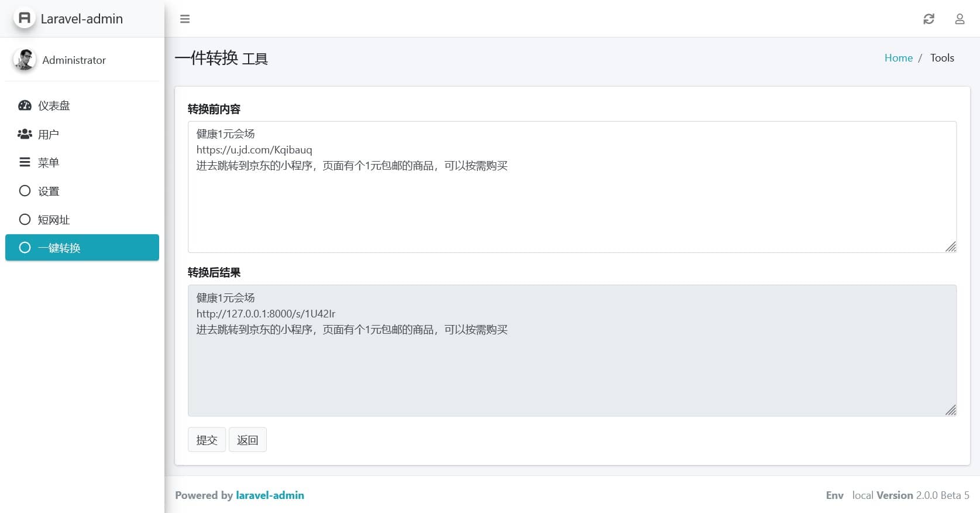Open the laravel-admin footer link
This screenshot has height=513, width=980.
270,495
